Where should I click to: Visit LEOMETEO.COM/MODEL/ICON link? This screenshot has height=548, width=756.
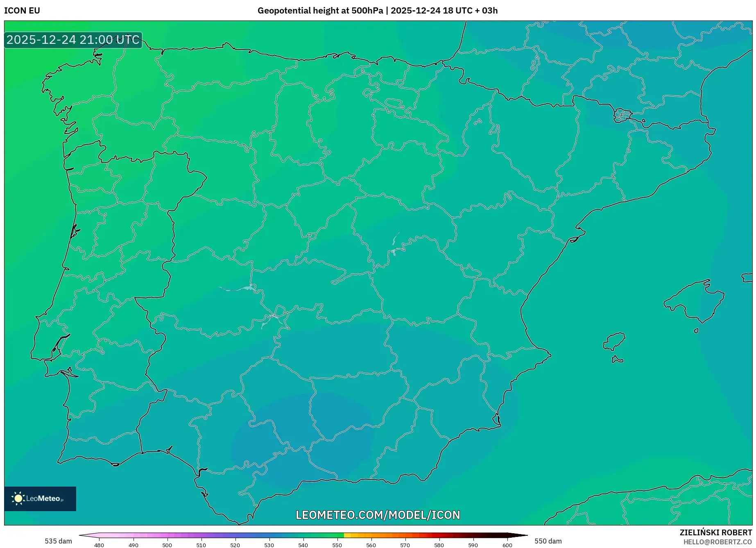pyautogui.click(x=378, y=515)
